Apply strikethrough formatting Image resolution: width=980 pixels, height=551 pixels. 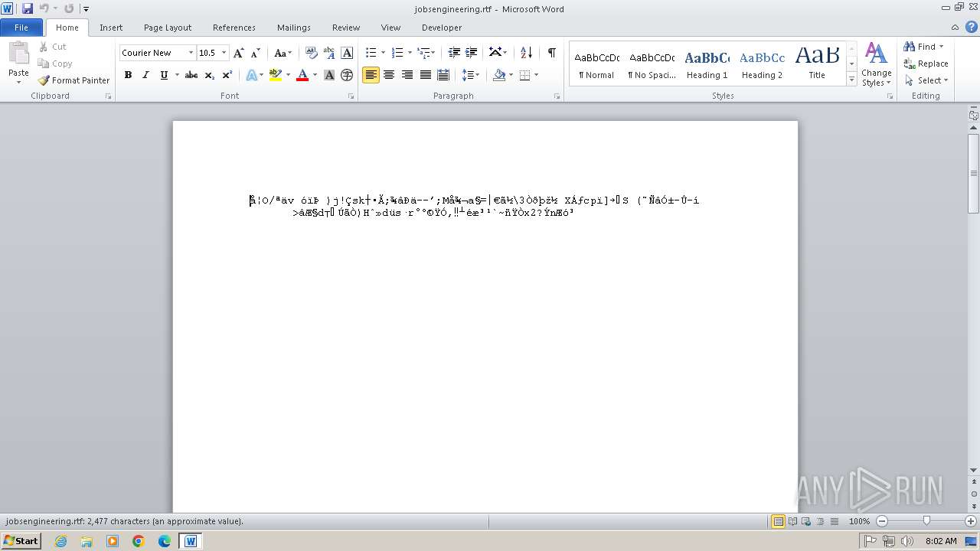(x=191, y=75)
